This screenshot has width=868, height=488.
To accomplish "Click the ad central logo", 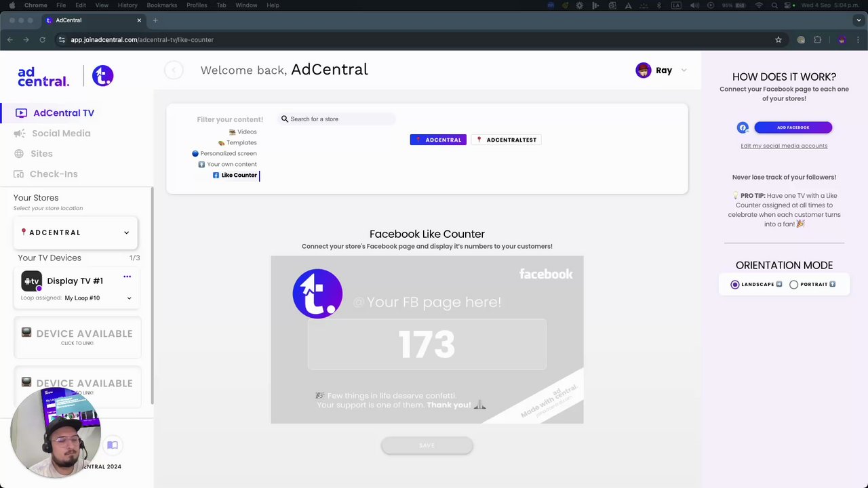I will tap(43, 77).
